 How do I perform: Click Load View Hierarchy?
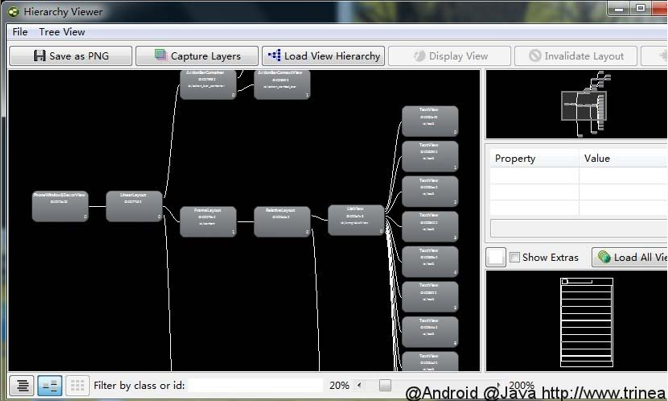click(x=323, y=56)
